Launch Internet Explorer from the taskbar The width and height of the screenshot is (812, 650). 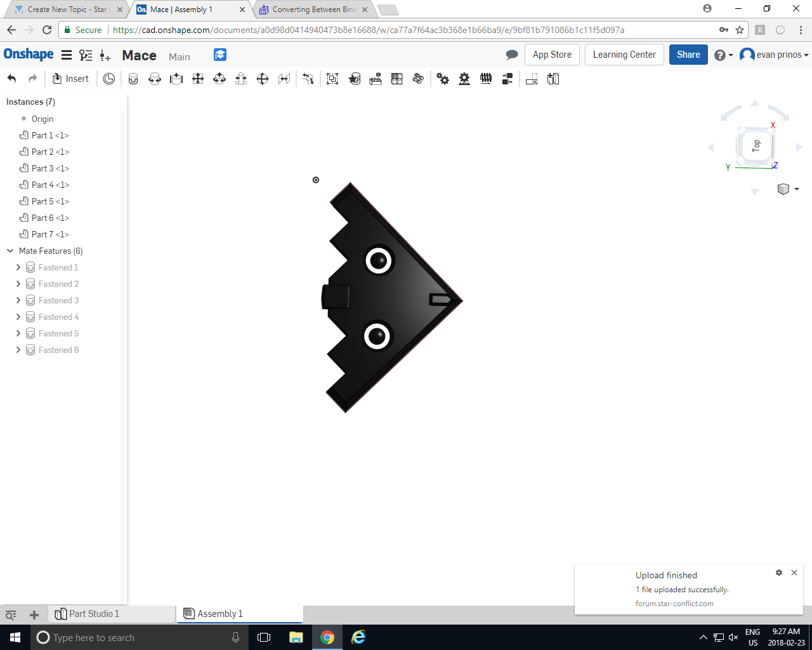pyautogui.click(x=358, y=637)
